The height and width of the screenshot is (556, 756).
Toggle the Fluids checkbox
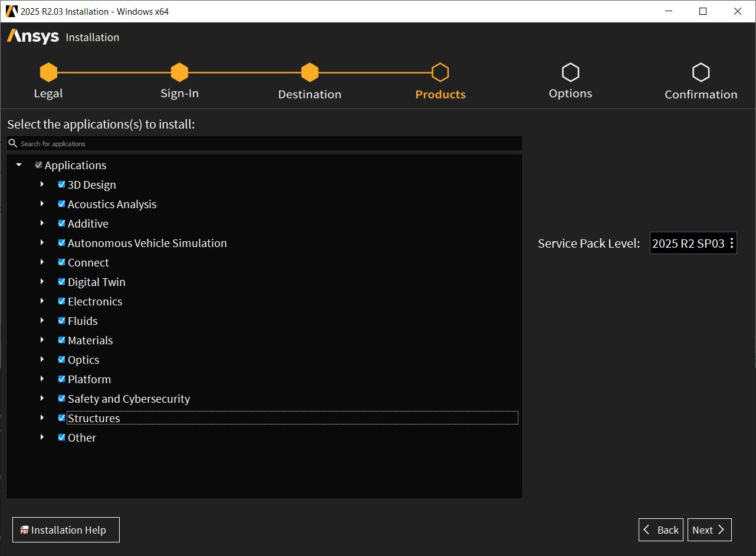pyautogui.click(x=61, y=321)
